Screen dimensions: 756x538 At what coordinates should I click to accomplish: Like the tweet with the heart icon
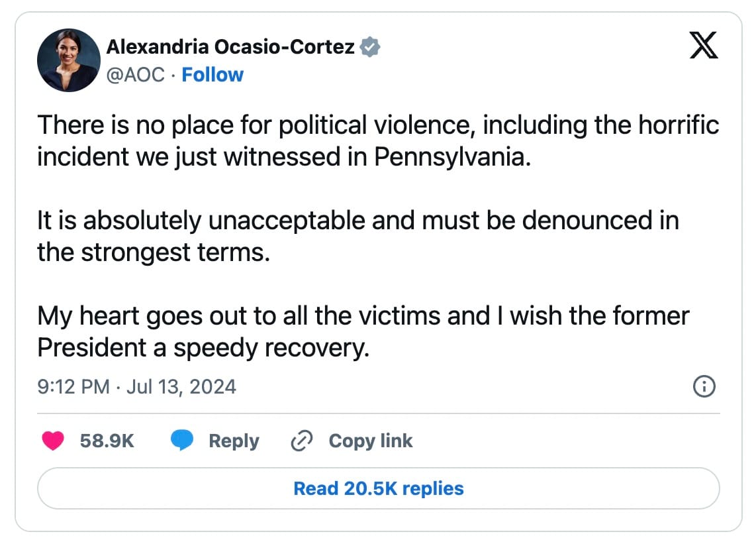[x=53, y=440]
